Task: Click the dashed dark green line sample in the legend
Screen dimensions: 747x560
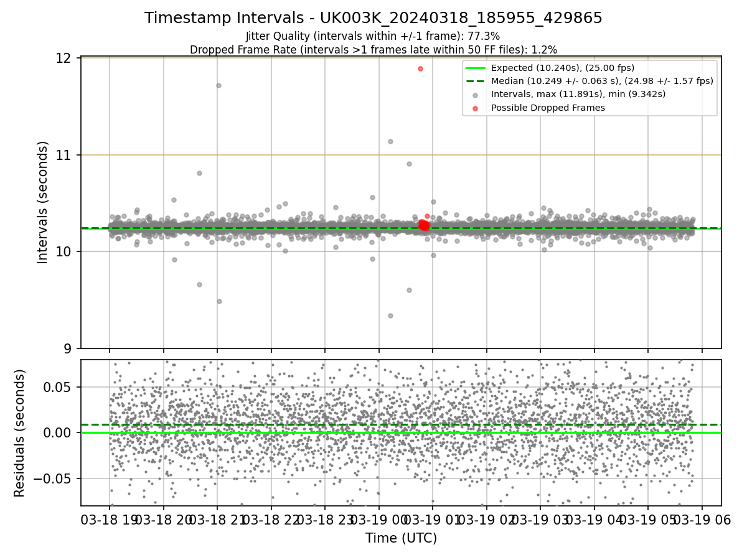Action: pos(475,82)
